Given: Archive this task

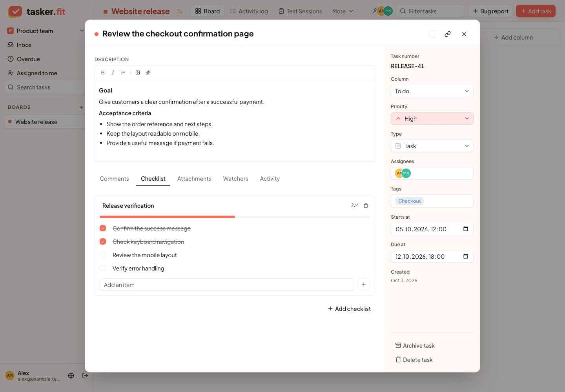Looking at the screenshot, I should pyautogui.click(x=415, y=346).
